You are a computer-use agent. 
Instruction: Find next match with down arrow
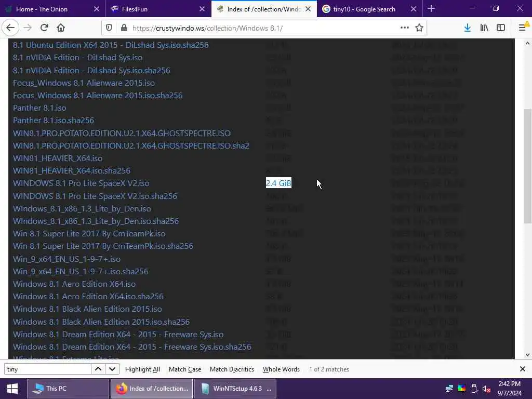coord(112,369)
